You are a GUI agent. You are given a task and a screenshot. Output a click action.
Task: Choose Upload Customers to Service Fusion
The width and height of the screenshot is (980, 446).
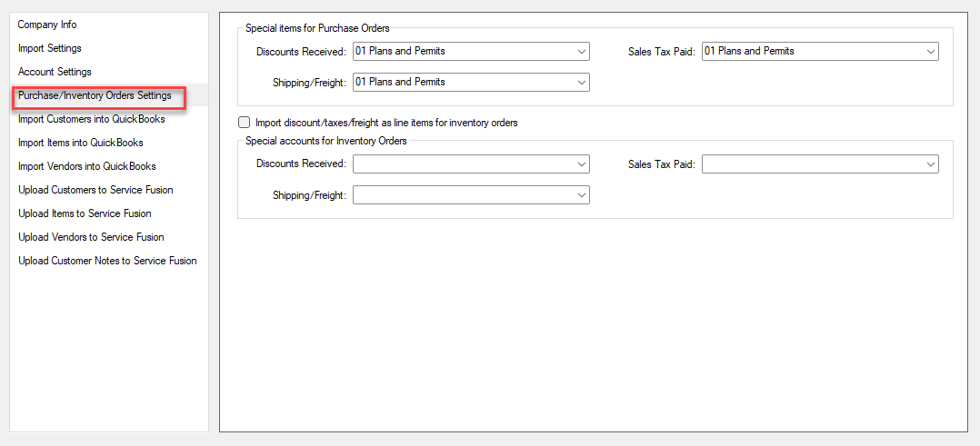click(95, 189)
